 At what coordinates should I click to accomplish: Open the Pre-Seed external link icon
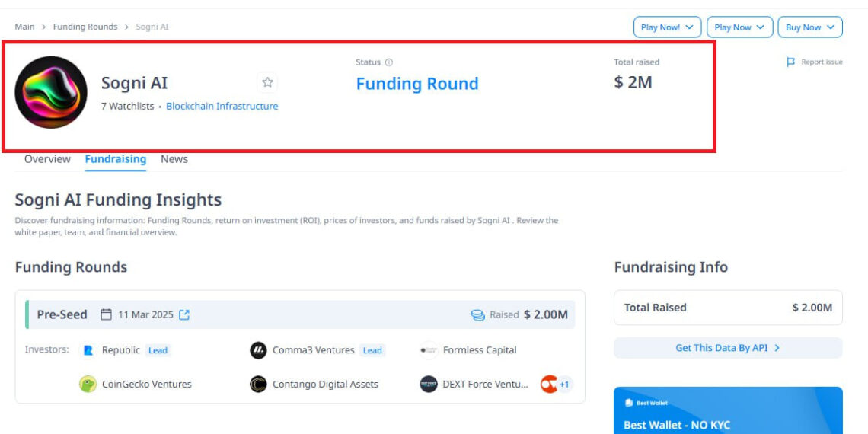(184, 314)
